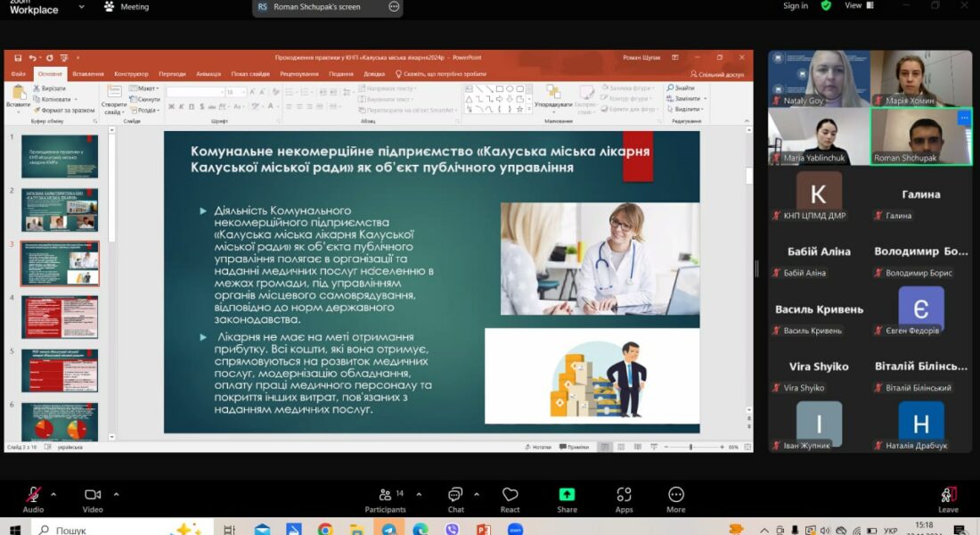
Task: Click the three-dot button on Roman Shchupak's video
Action: (x=963, y=118)
